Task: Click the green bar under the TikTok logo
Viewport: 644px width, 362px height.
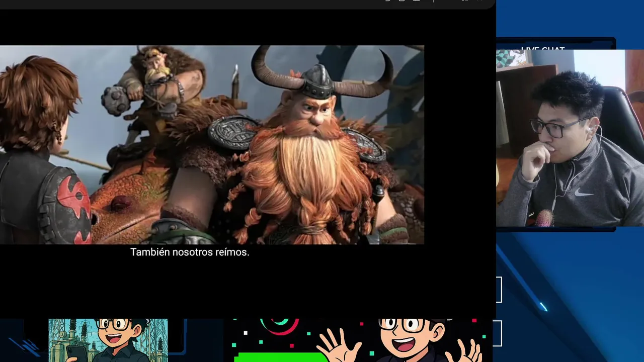Action: coord(281,357)
